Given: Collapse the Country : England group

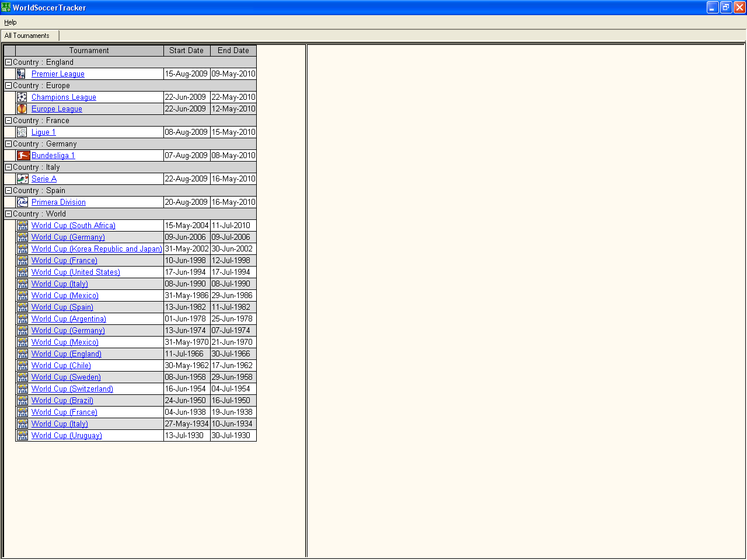Looking at the screenshot, I should point(8,62).
